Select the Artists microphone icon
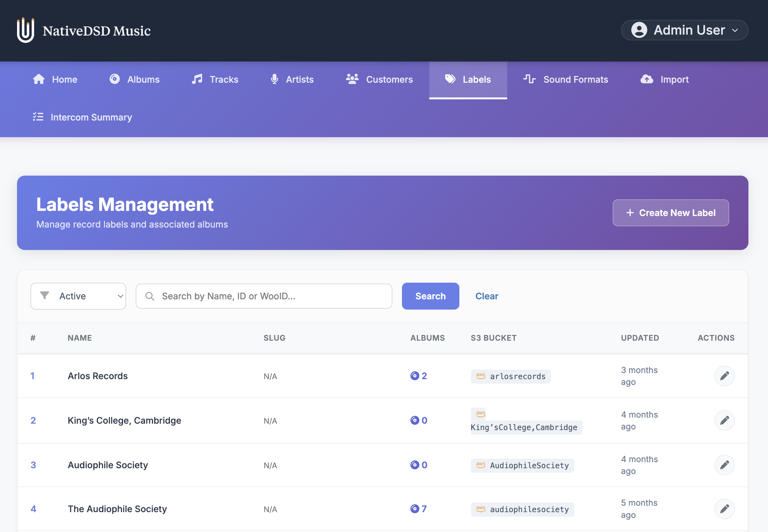This screenshot has height=532, width=768. 274,79
